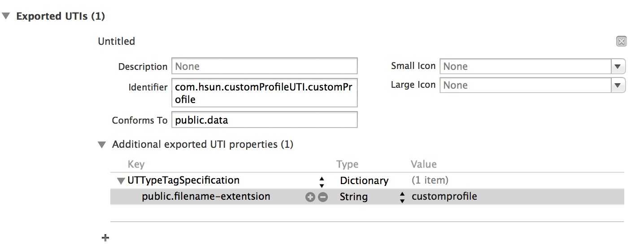The image size is (644, 249).
Task: Open the Small Icon dropdown
Action: (618, 66)
